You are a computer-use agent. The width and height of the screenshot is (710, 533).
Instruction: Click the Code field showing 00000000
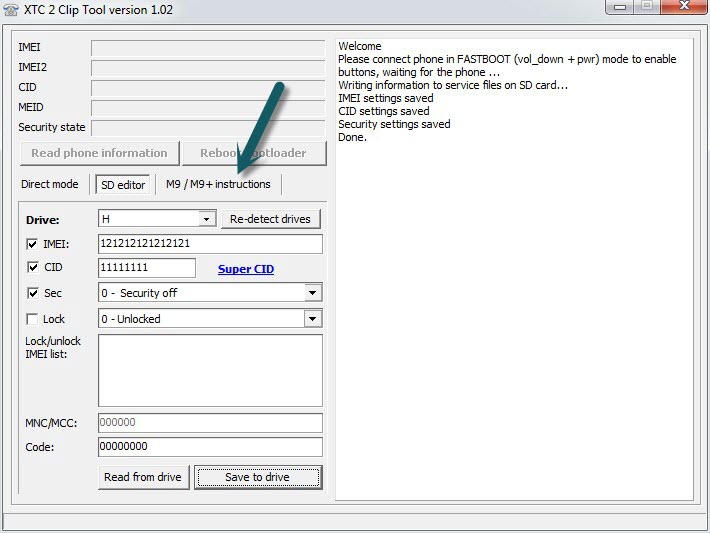[x=210, y=447]
